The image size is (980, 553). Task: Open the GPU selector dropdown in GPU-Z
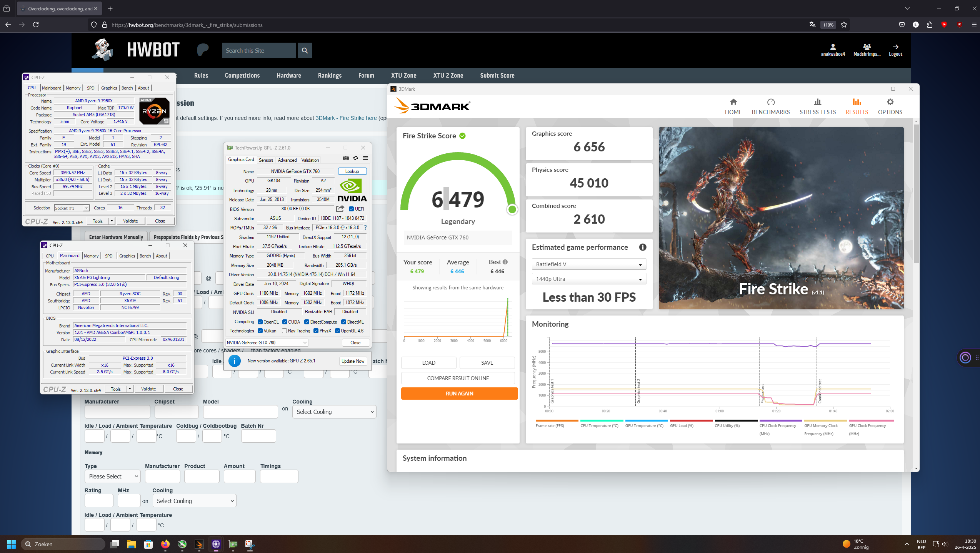(267, 343)
